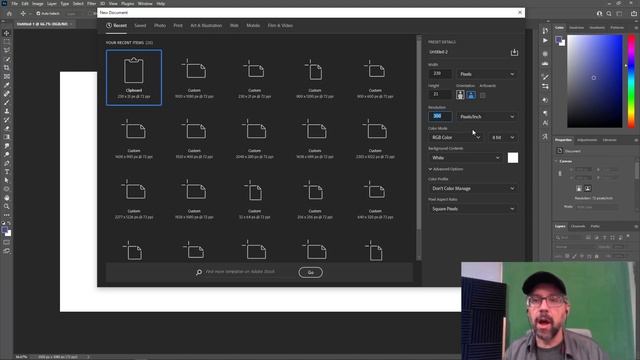Select the Zoom magnifier tool

7,207
